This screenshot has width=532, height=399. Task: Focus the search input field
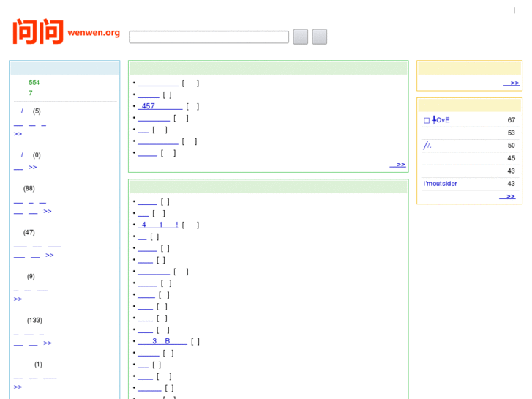coord(209,37)
